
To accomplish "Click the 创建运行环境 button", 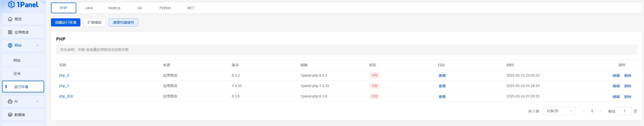I will pos(66,22).
